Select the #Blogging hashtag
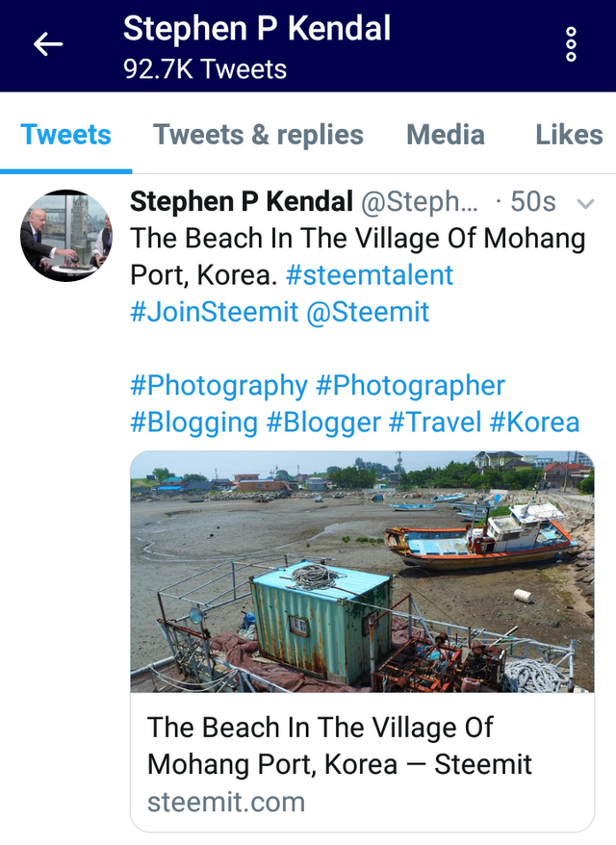Image resolution: width=616 pixels, height=845 pixels. (x=193, y=422)
